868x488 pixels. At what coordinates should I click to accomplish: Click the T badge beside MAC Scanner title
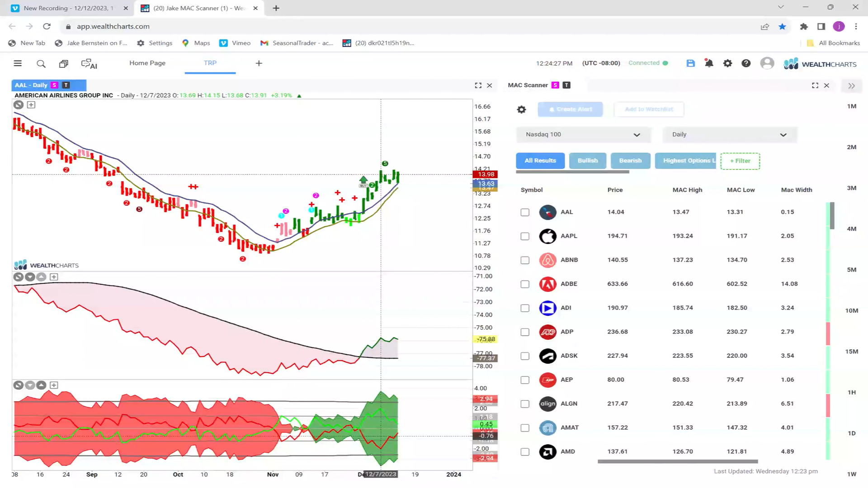click(566, 85)
